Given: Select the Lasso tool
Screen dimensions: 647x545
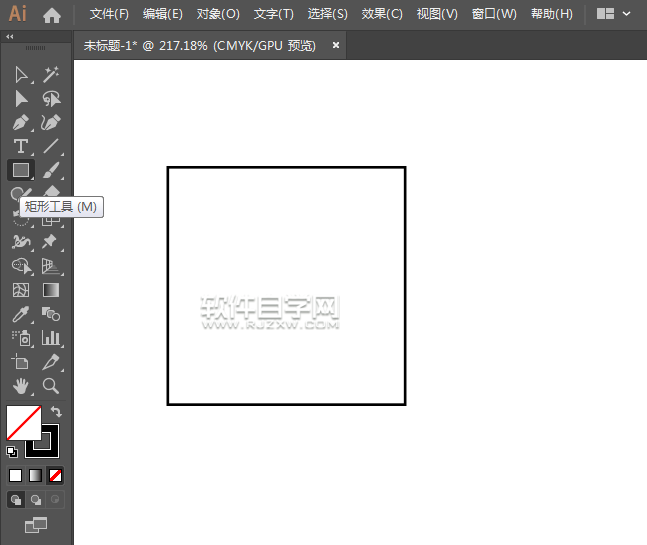Looking at the screenshot, I should (x=51, y=99).
